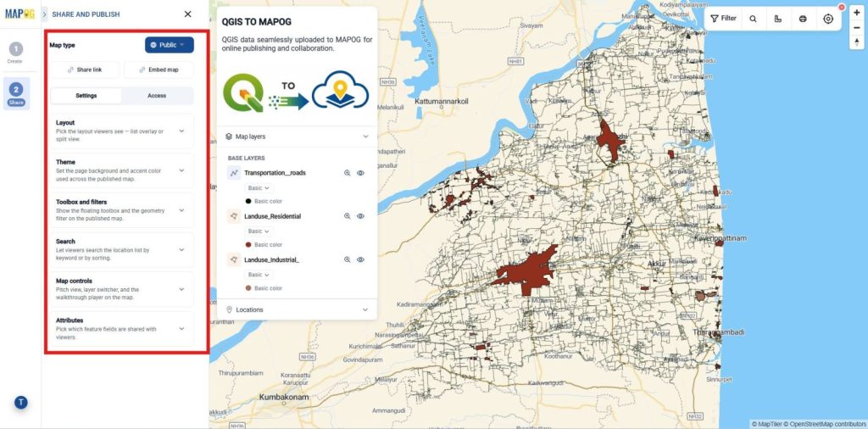Close the Share and Publish panel
The height and width of the screenshot is (429, 868).
click(187, 14)
